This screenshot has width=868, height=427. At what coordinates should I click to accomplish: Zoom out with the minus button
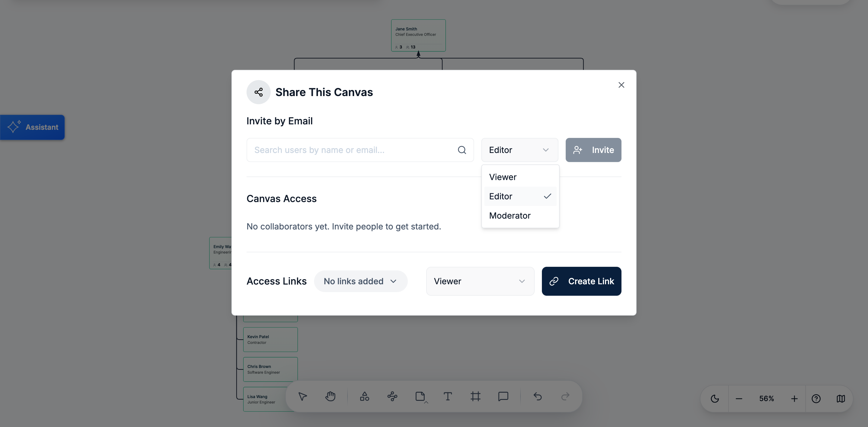(739, 399)
